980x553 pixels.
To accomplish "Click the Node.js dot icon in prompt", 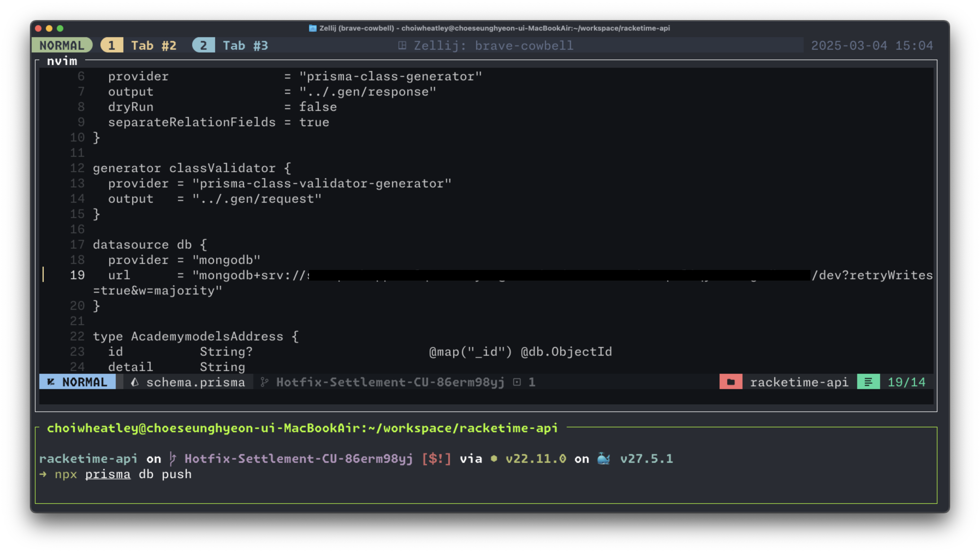I will click(494, 458).
